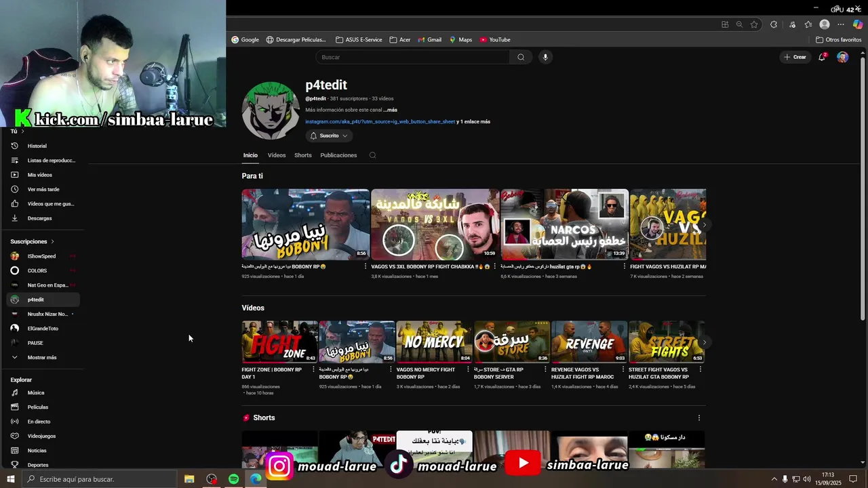Open the Gmail bookmark

tap(430, 39)
